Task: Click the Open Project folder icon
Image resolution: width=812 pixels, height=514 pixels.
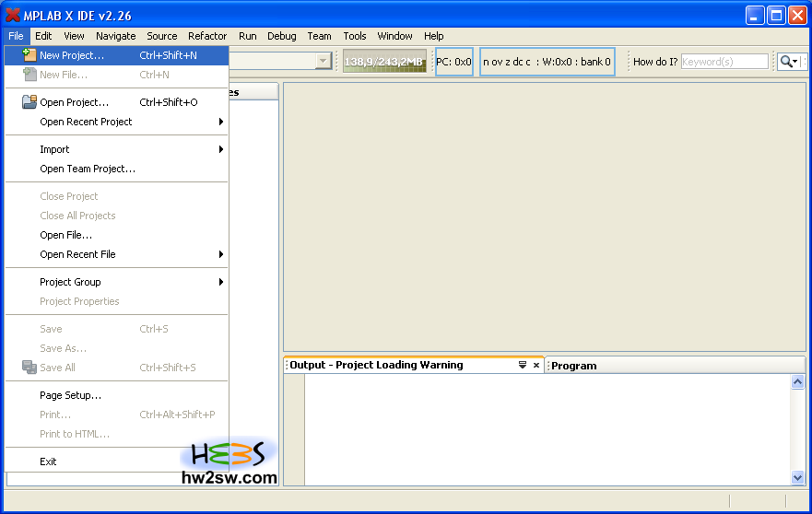Action: tap(29, 102)
